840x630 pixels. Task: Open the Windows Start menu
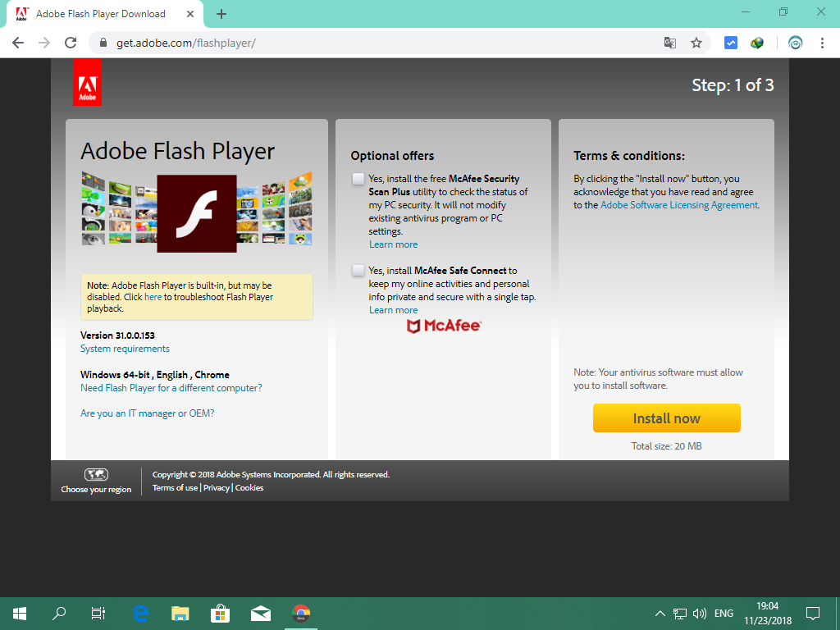(x=20, y=614)
